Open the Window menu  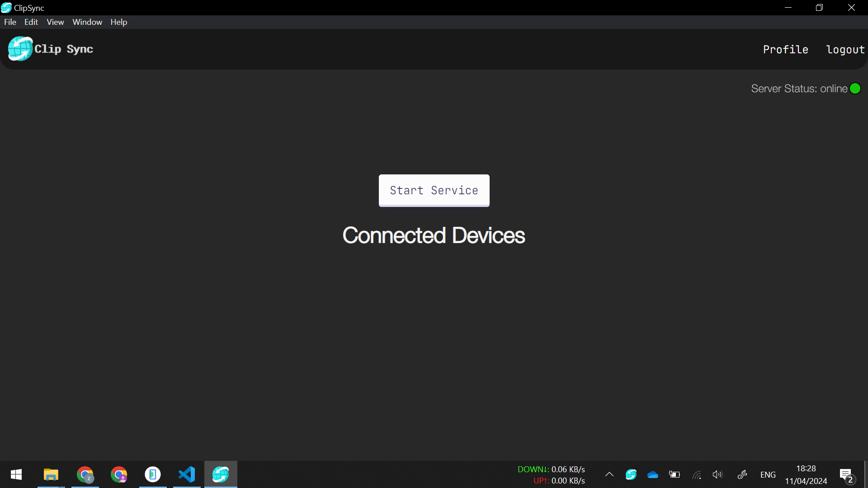pos(87,22)
